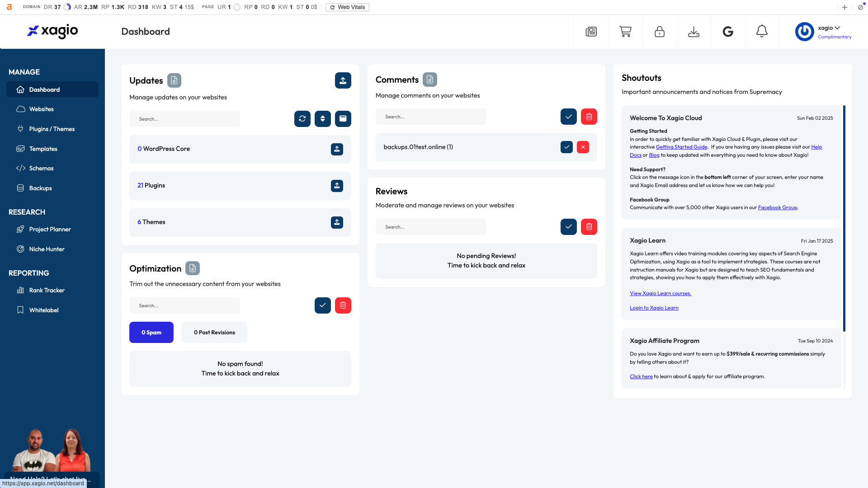Open the Blog link in Shoutouts
This screenshot has height=488, width=868.
pyautogui.click(x=654, y=155)
